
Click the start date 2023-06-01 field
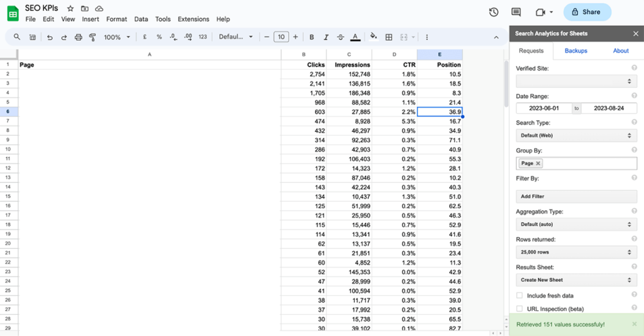[544, 108]
